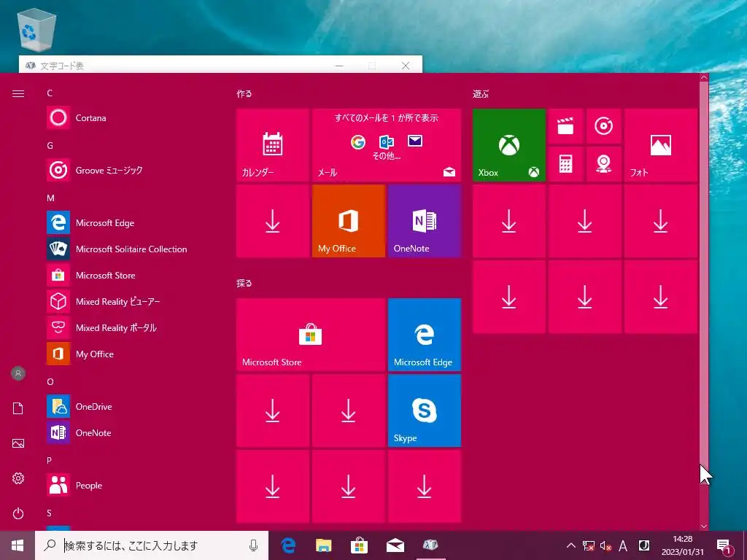This screenshot has height=560, width=747.
Task: Click download tile directly below Skype tile
Action: pos(425,486)
